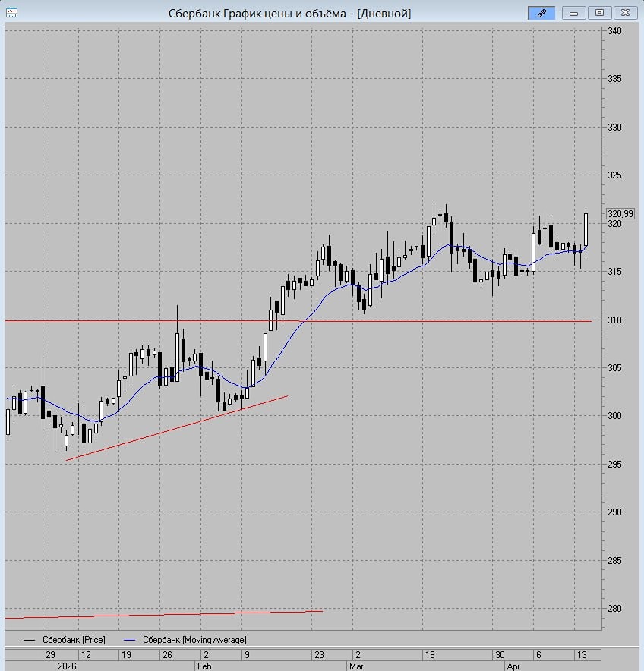Viewport: 644px width, 671px height.
Task: Click the date label 9 on time axis
Action: pyautogui.click(x=247, y=655)
